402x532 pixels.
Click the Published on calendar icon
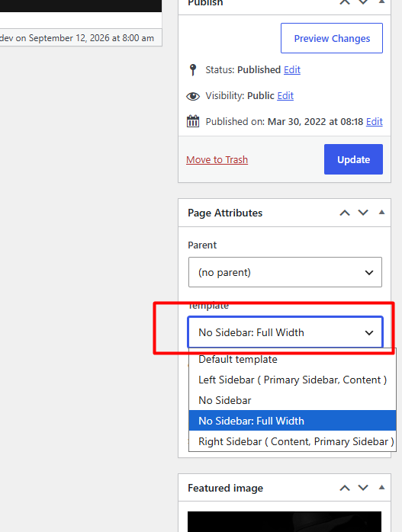tap(193, 121)
